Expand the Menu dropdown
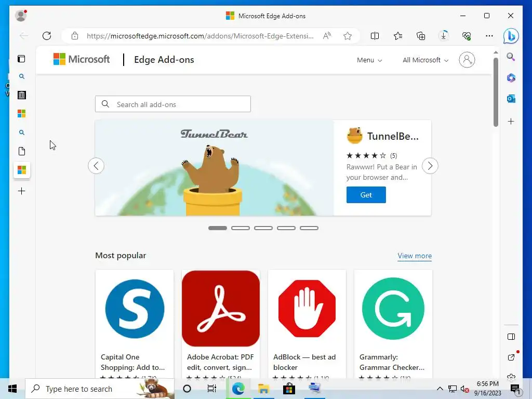 (369, 60)
